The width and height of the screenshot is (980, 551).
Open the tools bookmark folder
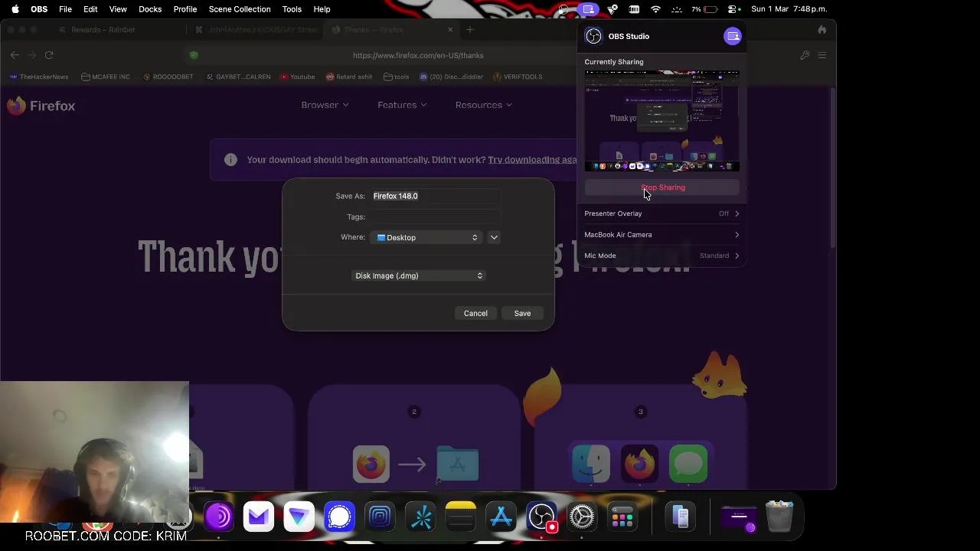tap(397, 77)
